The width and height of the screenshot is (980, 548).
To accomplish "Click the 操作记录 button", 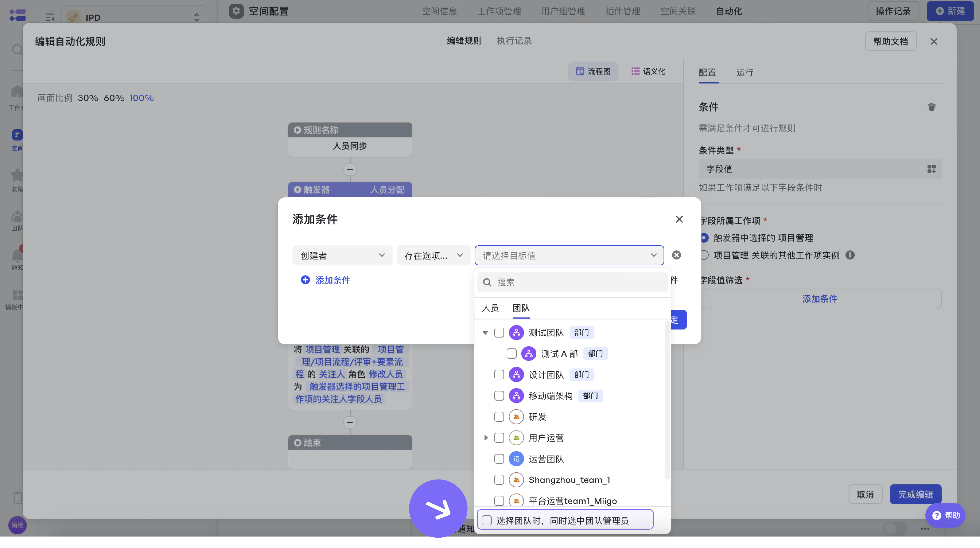I will tap(893, 11).
